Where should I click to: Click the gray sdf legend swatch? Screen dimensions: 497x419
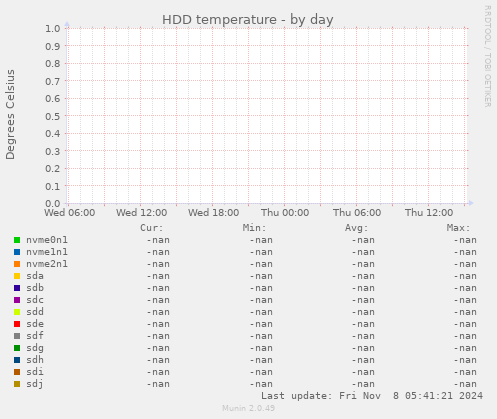pyautogui.click(x=17, y=336)
